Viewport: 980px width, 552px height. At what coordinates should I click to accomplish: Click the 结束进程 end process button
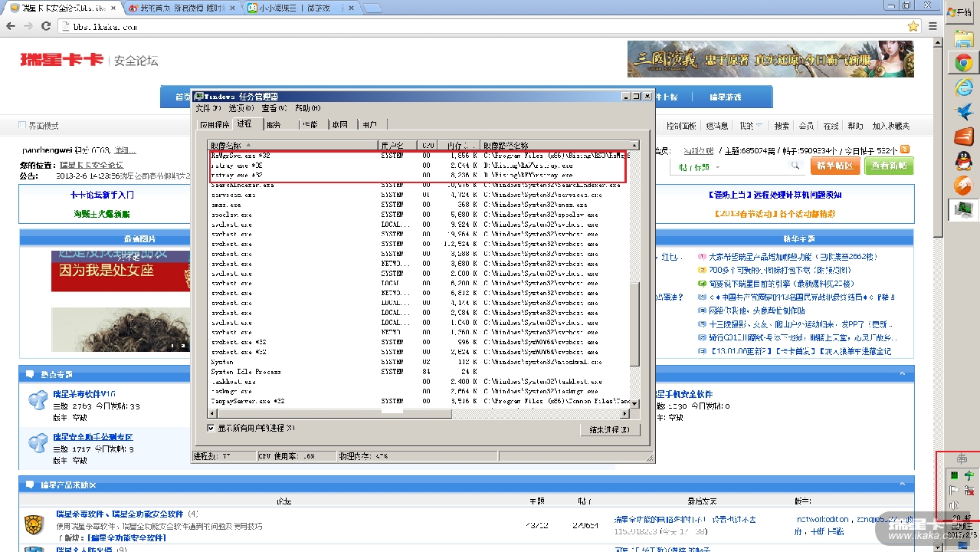coord(609,429)
